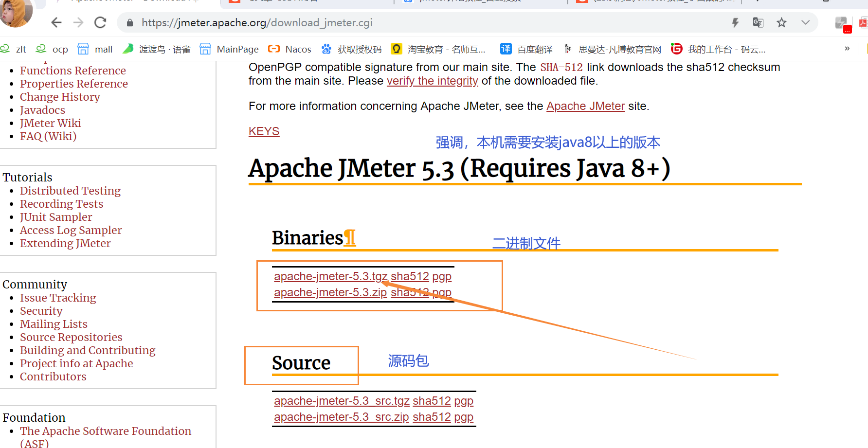This screenshot has width=868, height=448.
Task: Reload the current page
Action: (x=100, y=22)
